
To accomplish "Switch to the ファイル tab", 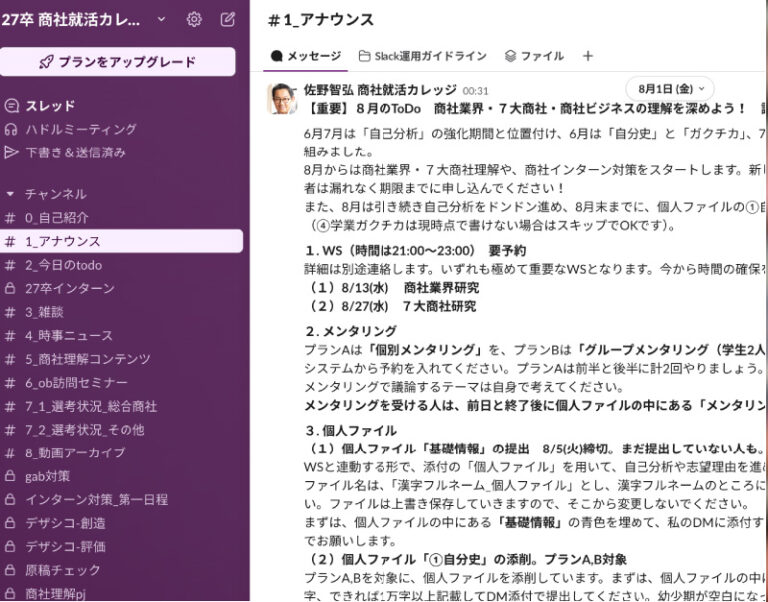I will pyautogui.click(x=534, y=56).
